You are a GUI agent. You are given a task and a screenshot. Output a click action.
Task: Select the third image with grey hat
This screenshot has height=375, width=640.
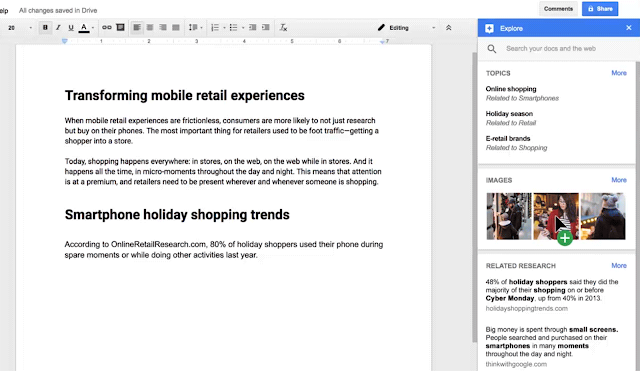[603, 216]
